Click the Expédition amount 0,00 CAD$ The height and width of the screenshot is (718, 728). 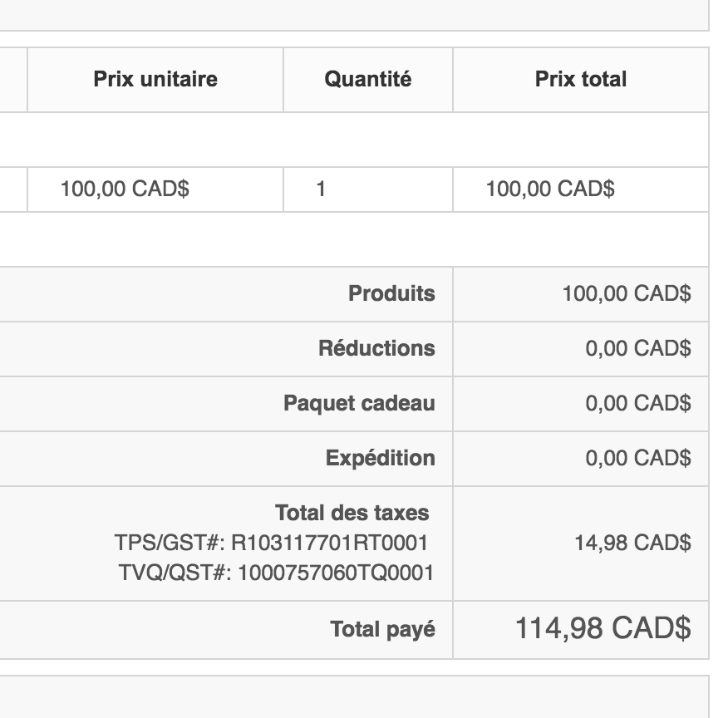[x=637, y=458]
